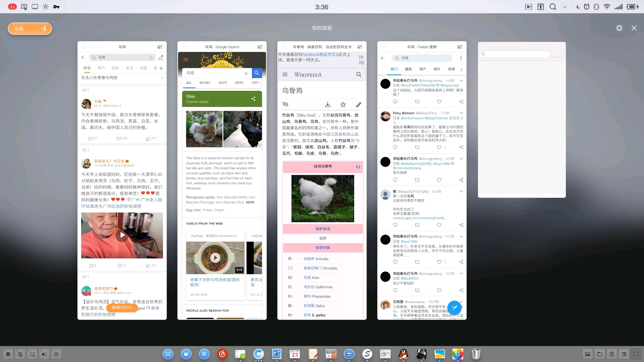Go back with the Twitter blue arrow
This screenshot has height=362, width=644.
click(383, 58)
